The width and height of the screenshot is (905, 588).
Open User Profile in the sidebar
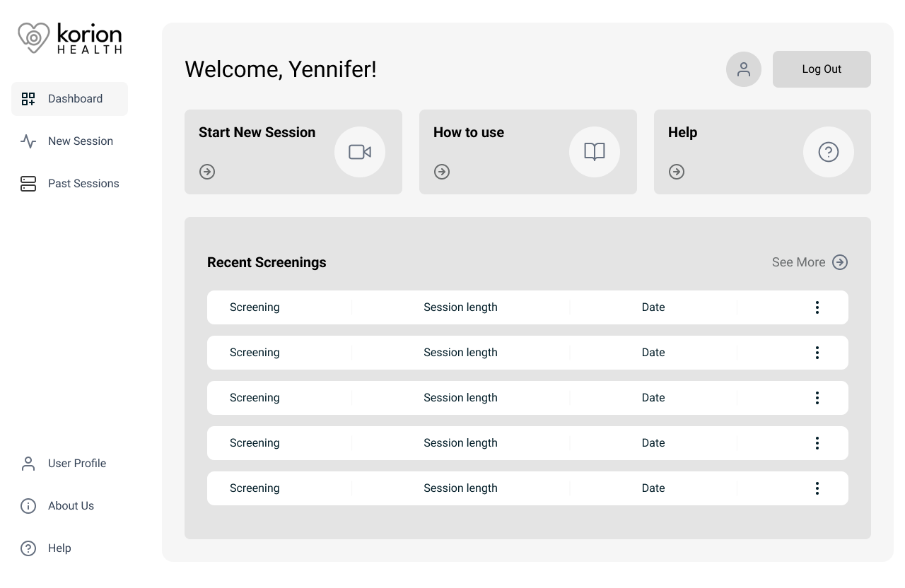click(69, 464)
